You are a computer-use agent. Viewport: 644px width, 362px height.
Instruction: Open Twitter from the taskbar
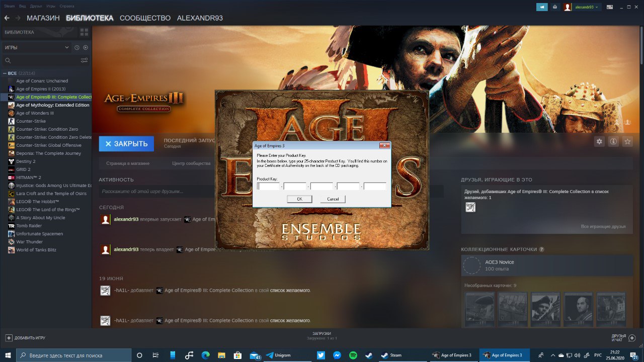pos(321,355)
